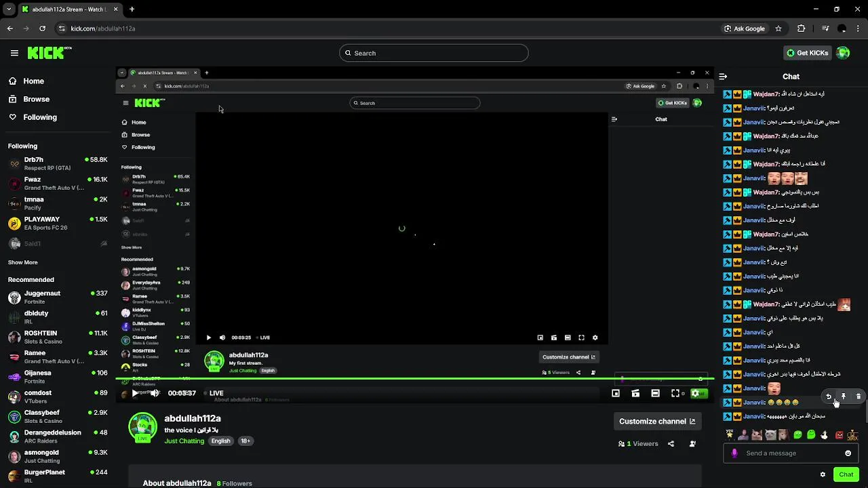868x488 pixels.
Task: Open Just Chatting category link below channel name
Action: 184,441
